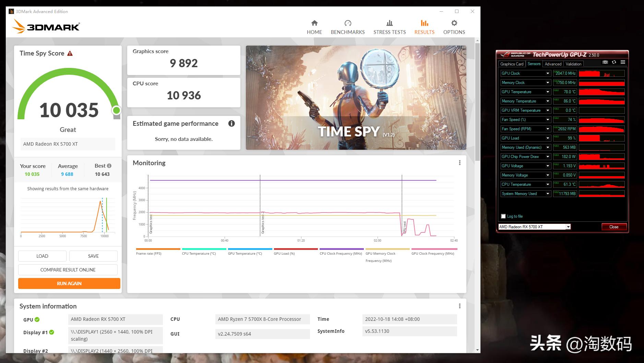
Task: Open COMPARE RESULT ONLINE
Action: click(68, 270)
